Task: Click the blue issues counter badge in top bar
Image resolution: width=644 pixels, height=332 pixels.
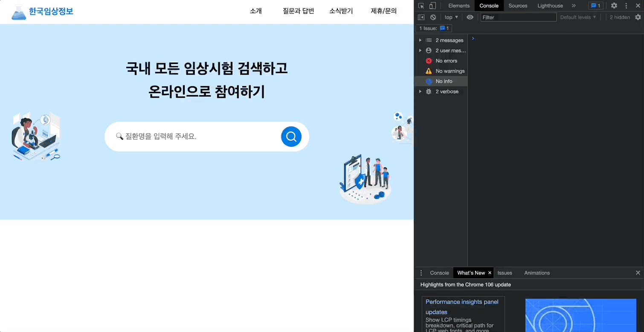Action: (595, 6)
